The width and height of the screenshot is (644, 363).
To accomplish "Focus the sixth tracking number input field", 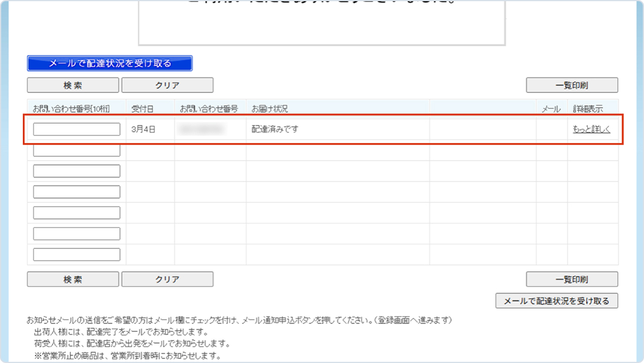I will 77,234.
